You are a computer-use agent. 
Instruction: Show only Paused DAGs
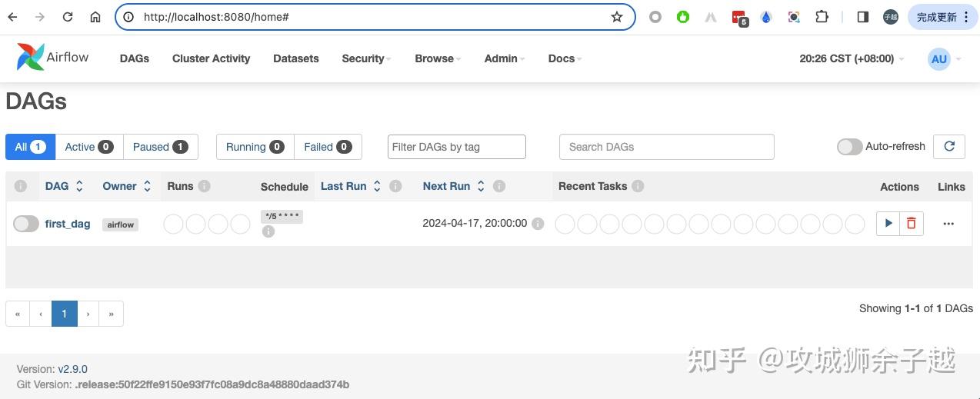click(160, 147)
